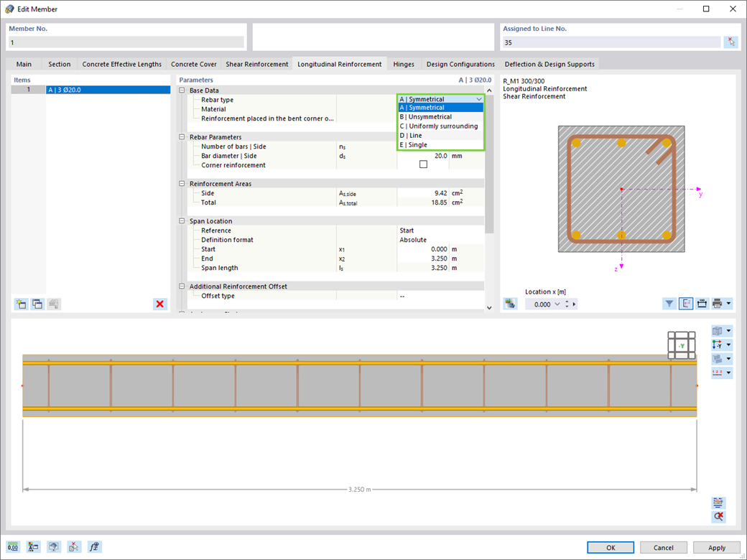This screenshot has width=747, height=560.
Task: Click the print icon below section preview
Action: point(718,303)
